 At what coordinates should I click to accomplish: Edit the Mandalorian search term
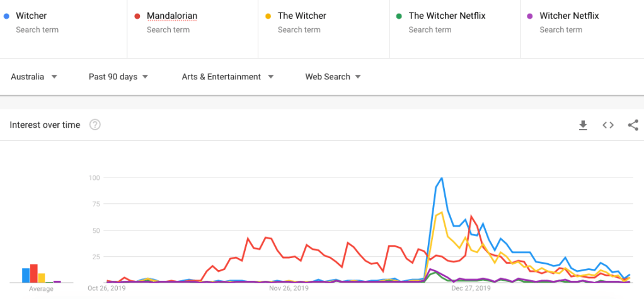point(171,16)
